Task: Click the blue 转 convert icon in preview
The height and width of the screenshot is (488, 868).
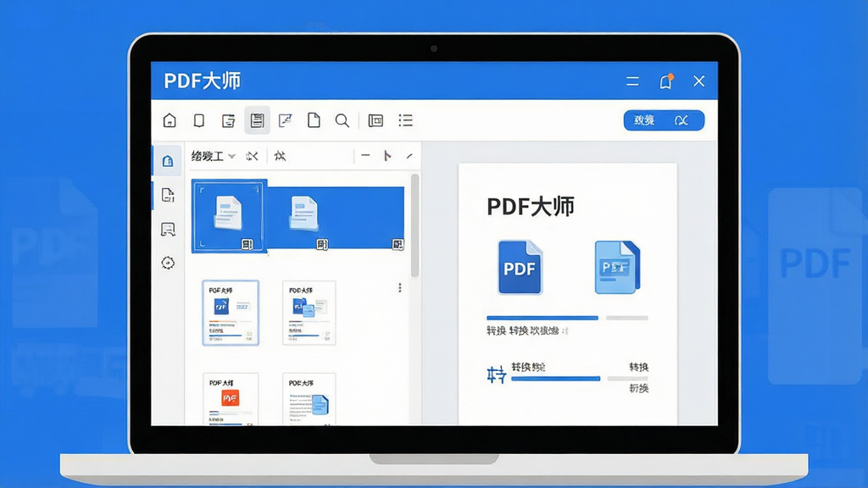Action: [496, 374]
